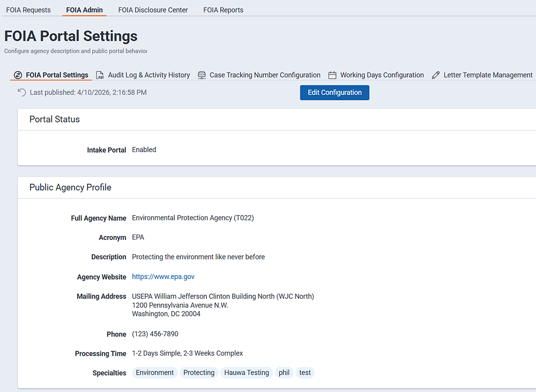Click the Hauwa Testing specialty chip
This screenshot has width=536, height=392.
[246, 372]
